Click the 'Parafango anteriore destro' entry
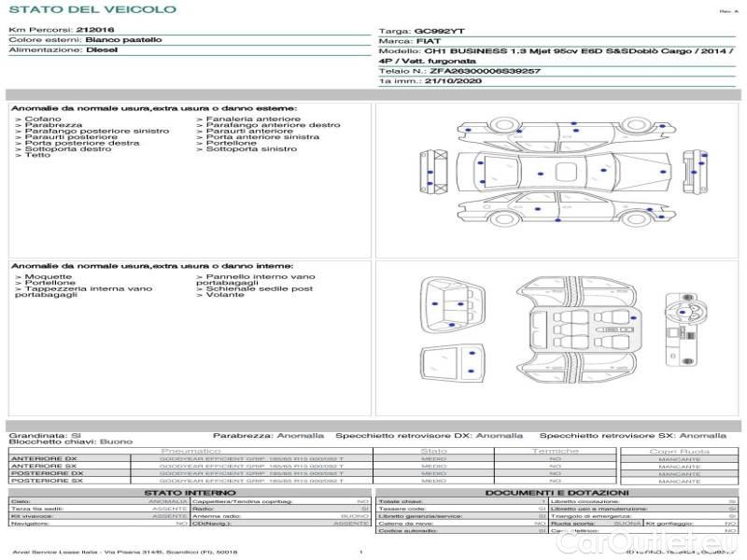Viewport: 747px width, 560px height. (268, 125)
